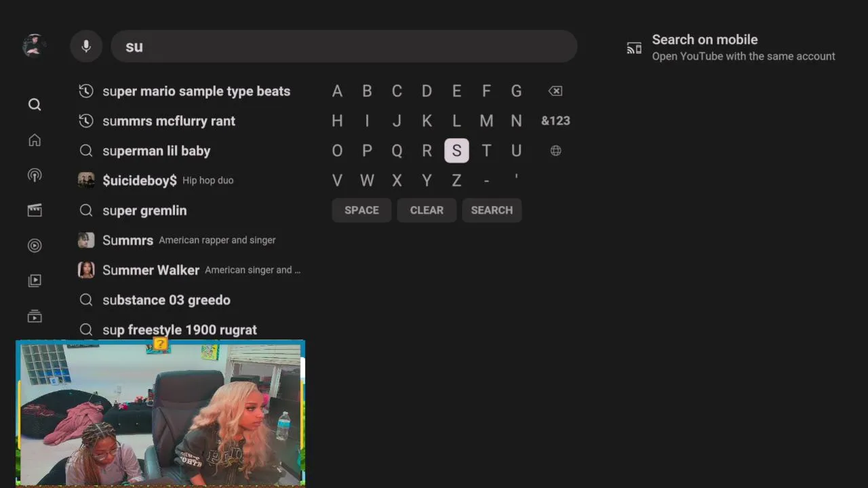Open the Music target-shaped sidebar icon
This screenshot has height=488, width=868.
click(35, 245)
